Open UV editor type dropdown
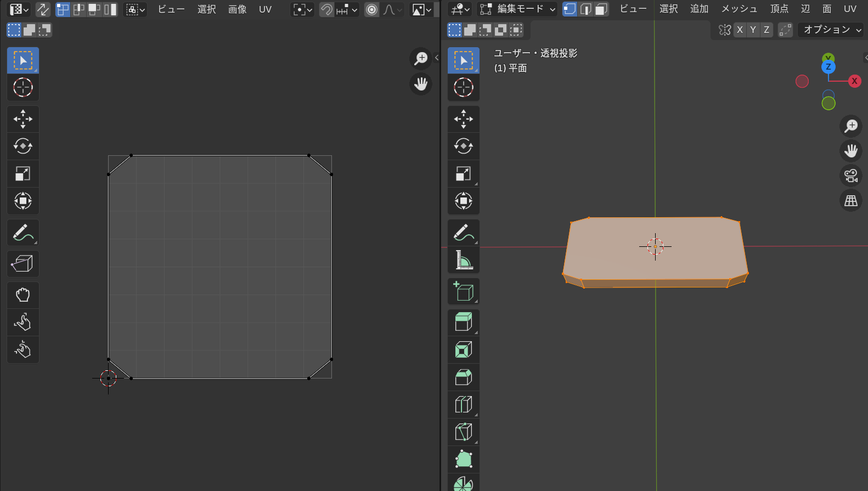This screenshot has height=491, width=868. point(19,9)
